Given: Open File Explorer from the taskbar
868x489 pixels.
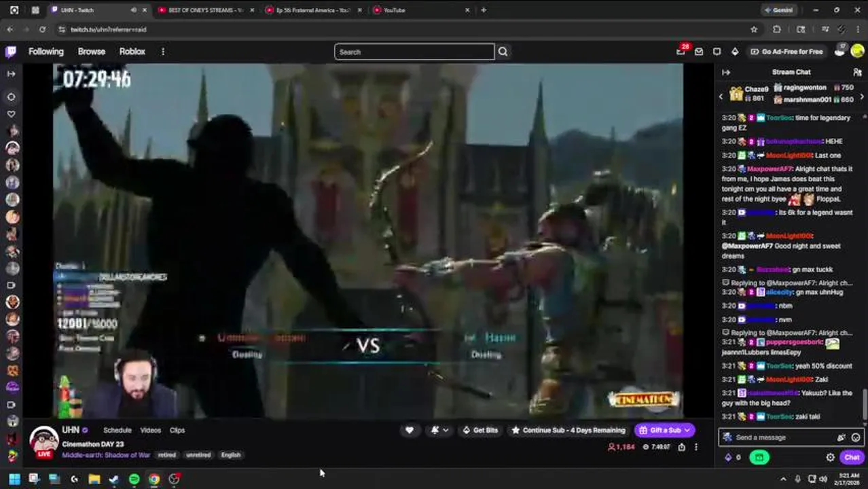Looking at the screenshot, I should pos(94,479).
